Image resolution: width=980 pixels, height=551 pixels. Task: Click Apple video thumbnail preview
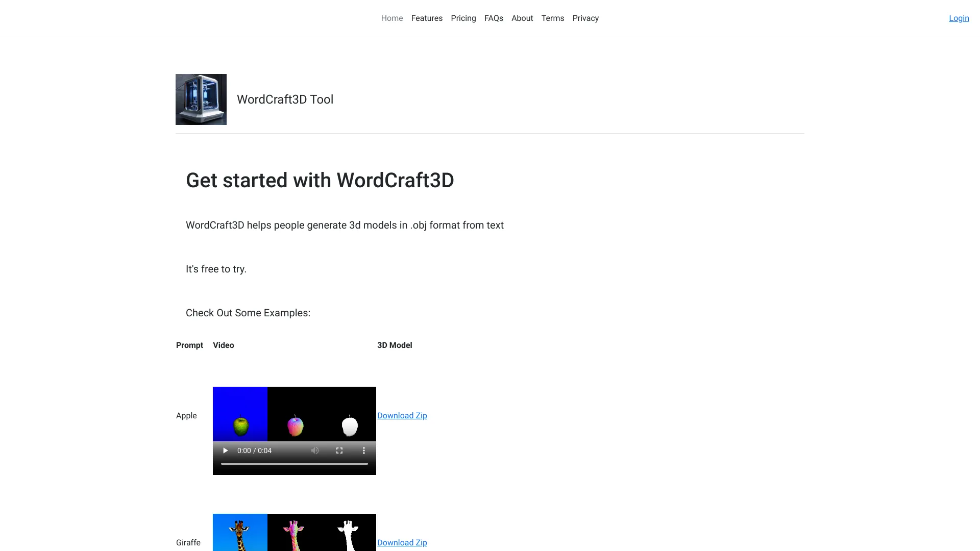(x=294, y=413)
